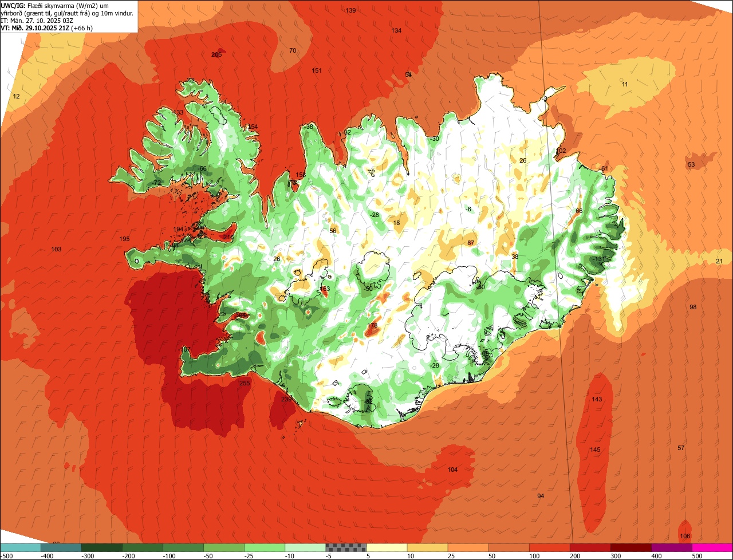Click the map value '57'

tap(681, 448)
